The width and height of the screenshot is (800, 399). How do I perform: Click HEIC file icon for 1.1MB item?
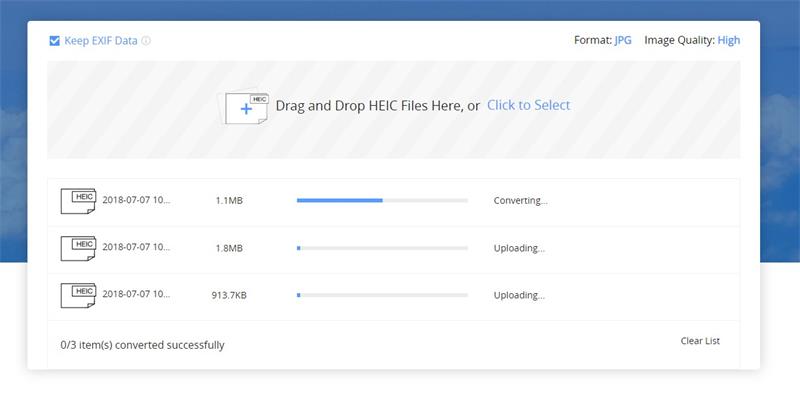[x=78, y=201]
